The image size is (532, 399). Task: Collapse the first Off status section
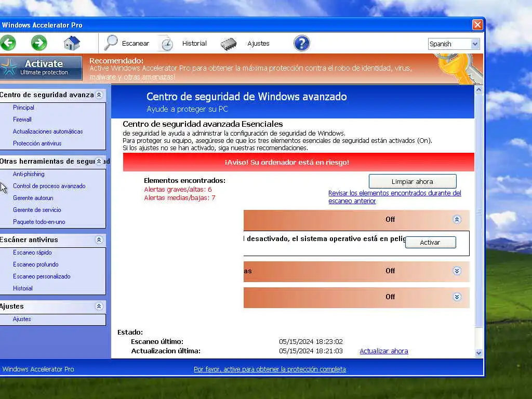pyautogui.click(x=457, y=220)
